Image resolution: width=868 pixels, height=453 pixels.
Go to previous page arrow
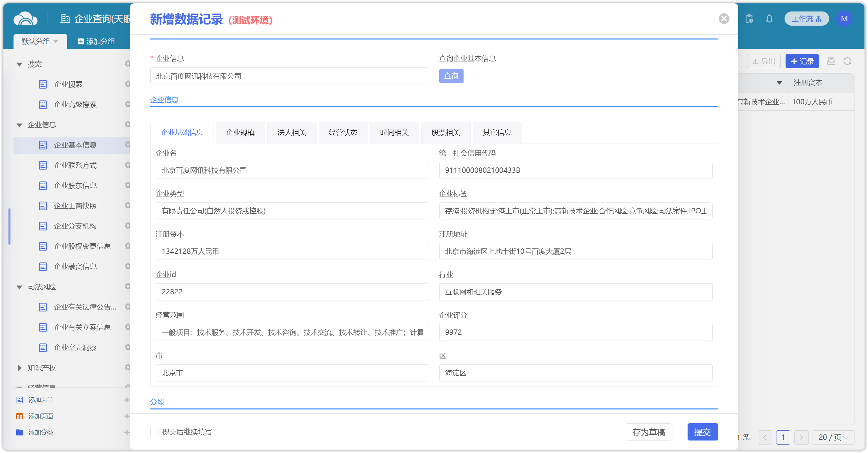[765, 437]
